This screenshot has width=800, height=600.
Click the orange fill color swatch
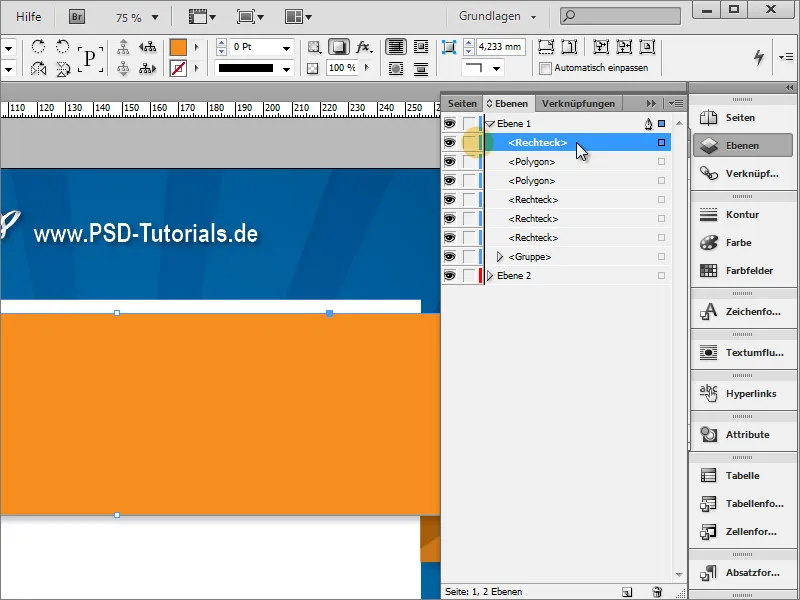coord(178,47)
